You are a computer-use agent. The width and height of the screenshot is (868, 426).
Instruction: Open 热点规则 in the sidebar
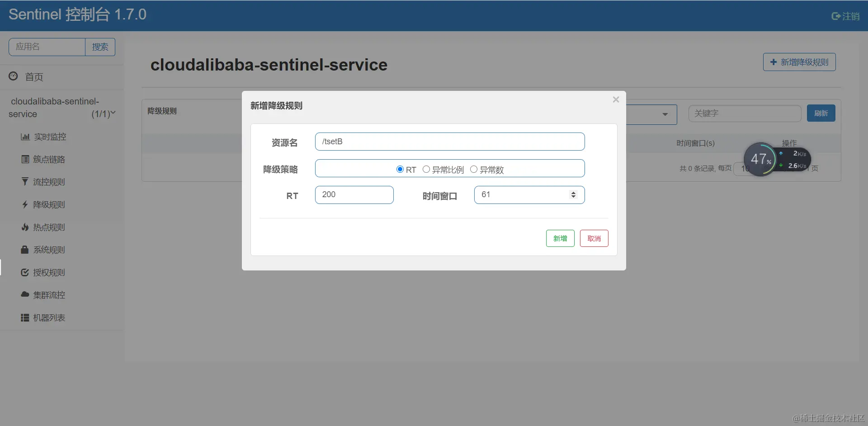49,227
